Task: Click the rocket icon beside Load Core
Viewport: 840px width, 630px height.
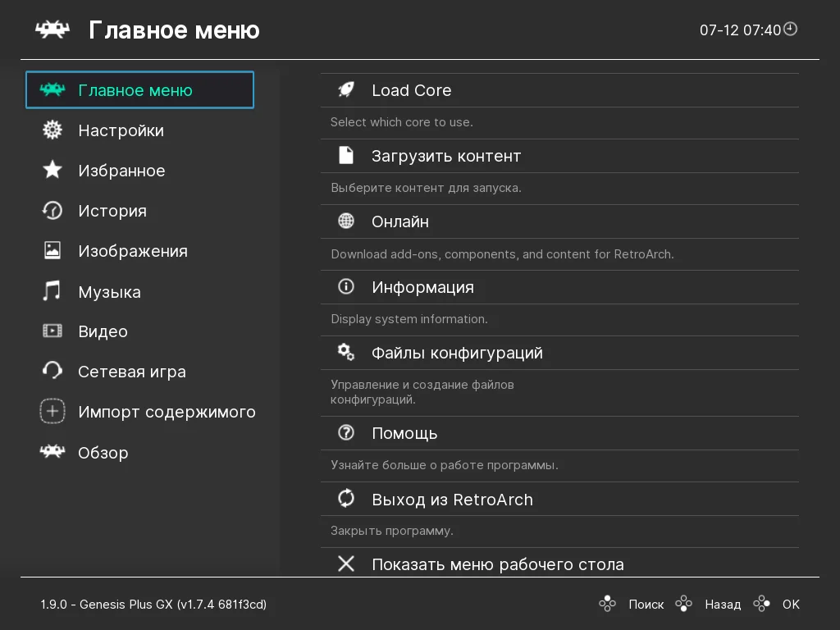Action: (x=346, y=90)
